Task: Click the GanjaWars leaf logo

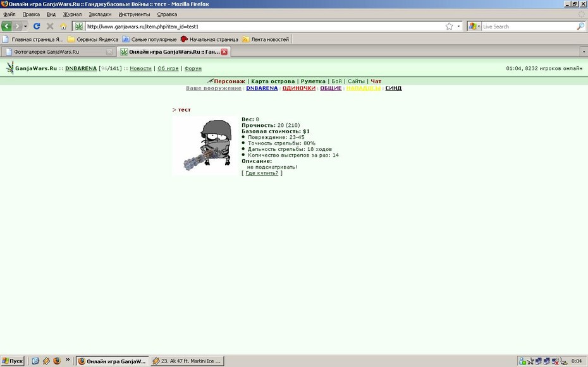Action: (10, 68)
